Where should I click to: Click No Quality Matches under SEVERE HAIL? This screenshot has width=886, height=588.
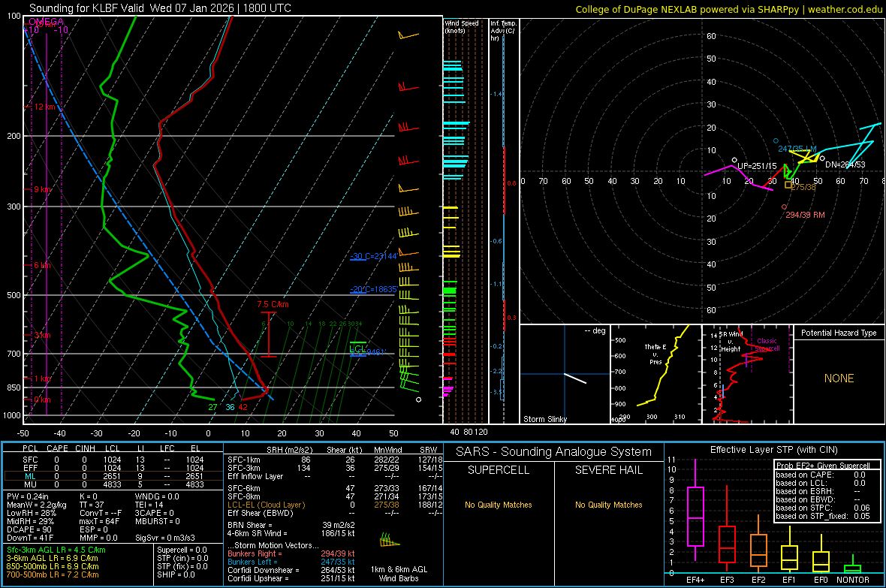[608, 505]
